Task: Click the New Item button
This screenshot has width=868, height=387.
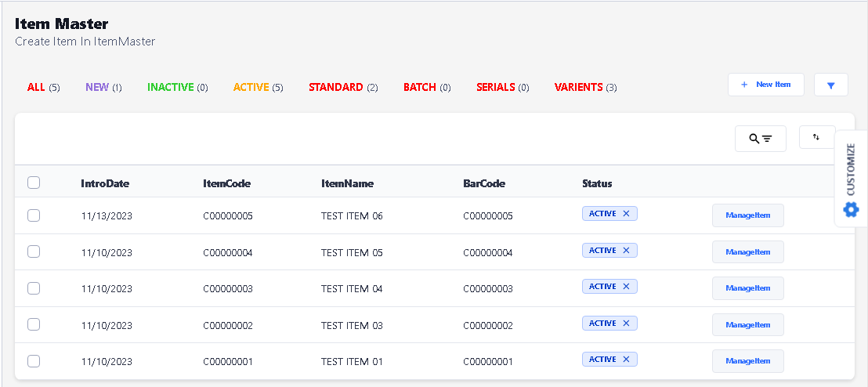Action: pos(765,85)
